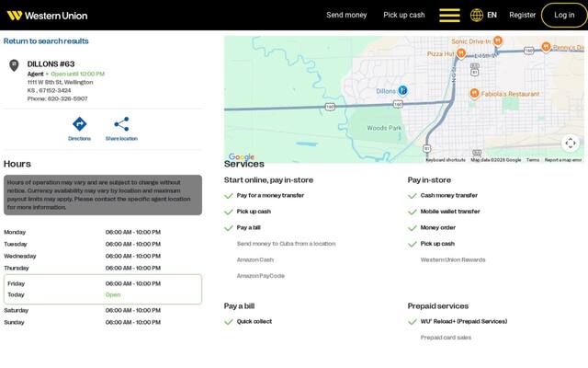Viewport: 588px width, 368px height.
Task: Click checkmark beside Money order
Action: click(413, 228)
